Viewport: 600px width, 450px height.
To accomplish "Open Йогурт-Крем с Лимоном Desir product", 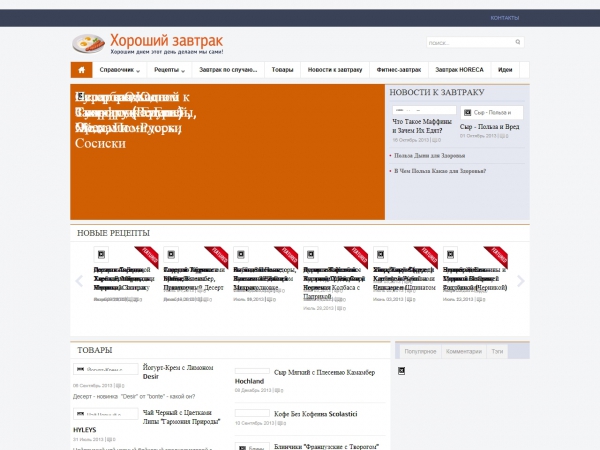I will click(x=178, y=372).
